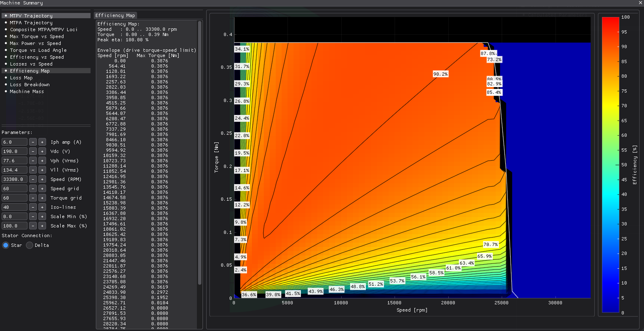
Task: Click the Efficiency Map tab header
Action: coord(115,15)
